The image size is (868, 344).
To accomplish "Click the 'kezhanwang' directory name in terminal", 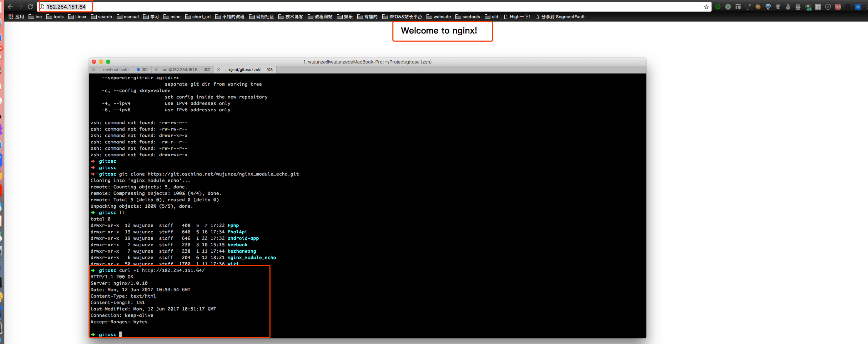I will (x=242, y=251).
